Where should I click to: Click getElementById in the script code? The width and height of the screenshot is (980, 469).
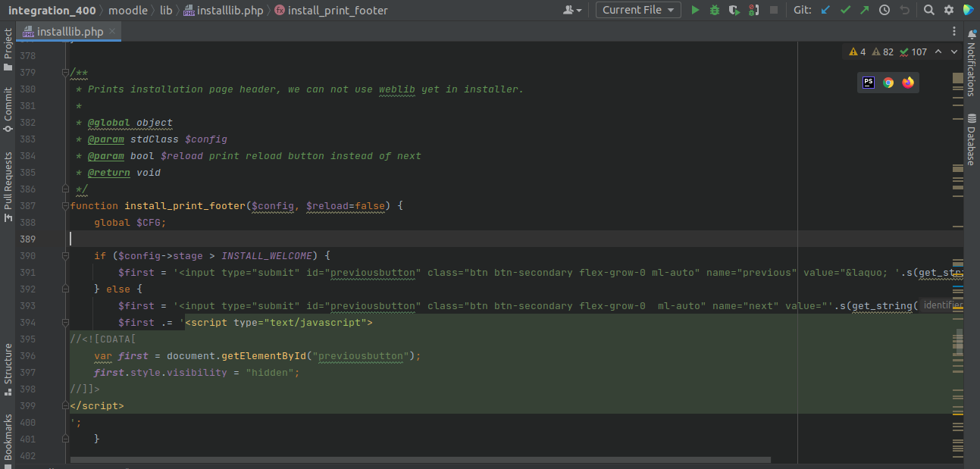pos(264,356)
